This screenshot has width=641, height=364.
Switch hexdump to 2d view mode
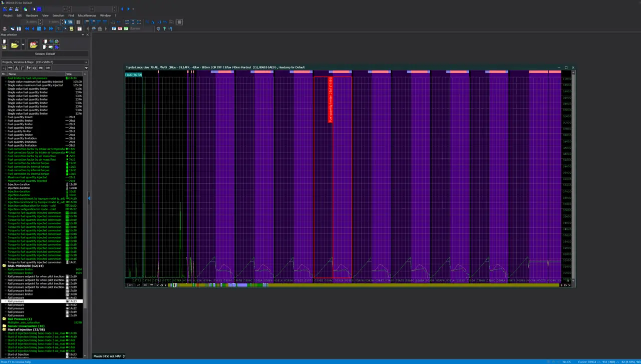click(x=138, y=285)
